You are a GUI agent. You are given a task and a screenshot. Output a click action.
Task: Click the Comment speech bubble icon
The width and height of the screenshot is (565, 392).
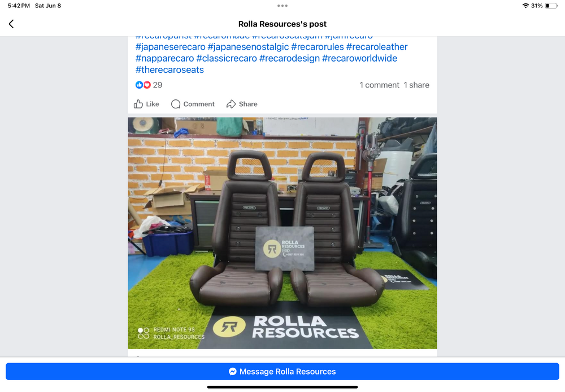(x=176, y=104)
